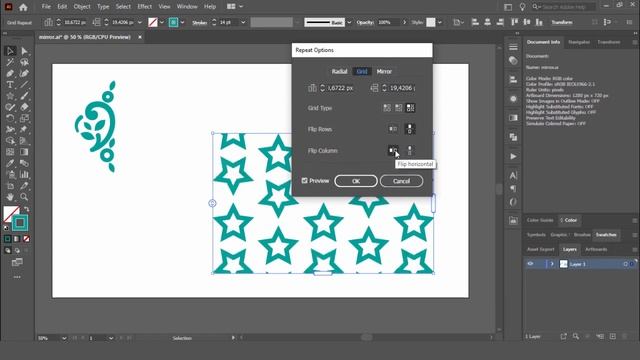This screenshot has width=640, height=360.
Task: Toggle Flip Column horizontal
Action: 393,151
